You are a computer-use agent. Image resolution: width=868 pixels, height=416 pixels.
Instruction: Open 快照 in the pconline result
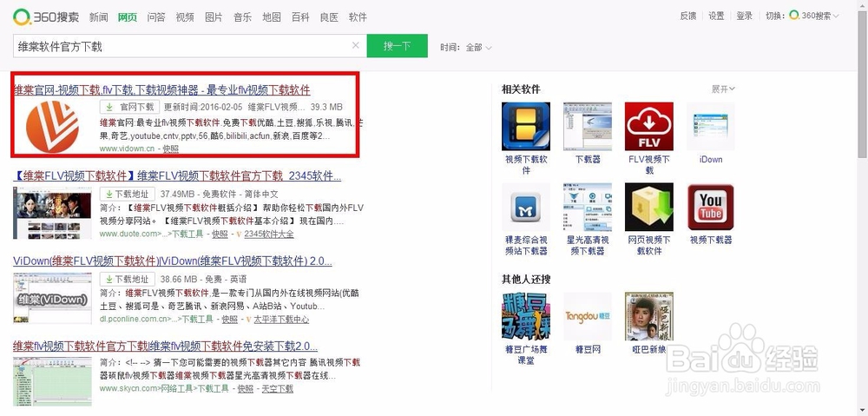[230, 320]
